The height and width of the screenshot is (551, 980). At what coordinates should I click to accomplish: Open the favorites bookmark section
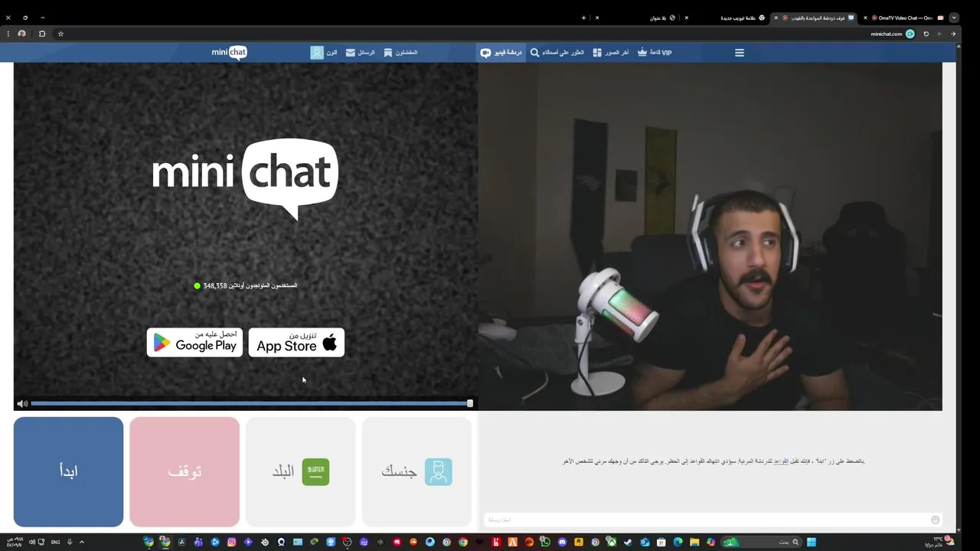point(400,53)
